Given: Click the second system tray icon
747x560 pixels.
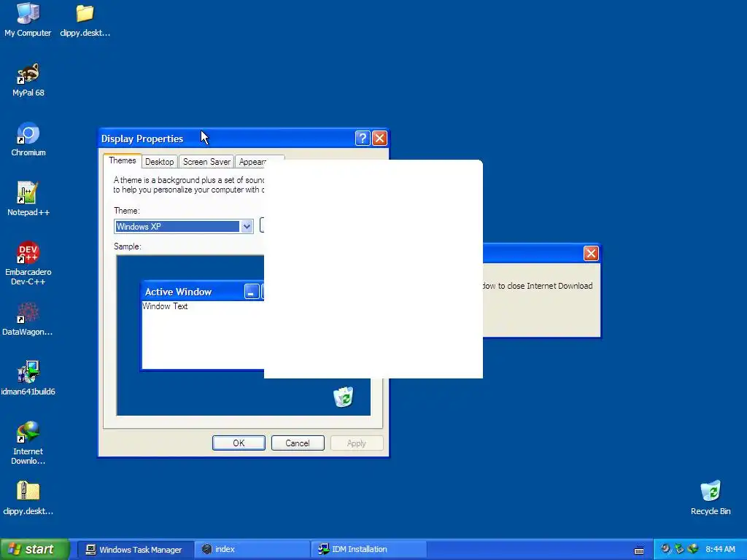Looking at the screenshot, I should coord(679,549).
